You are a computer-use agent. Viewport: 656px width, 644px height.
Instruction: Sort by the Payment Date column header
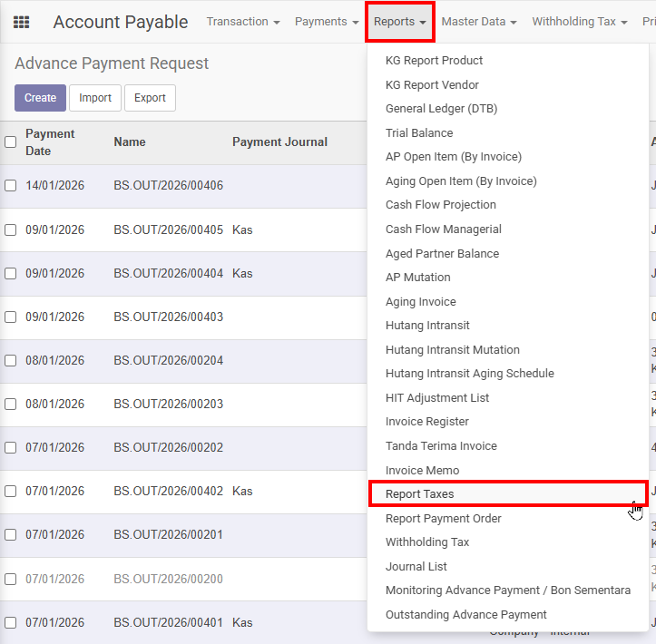pos(50,141)
